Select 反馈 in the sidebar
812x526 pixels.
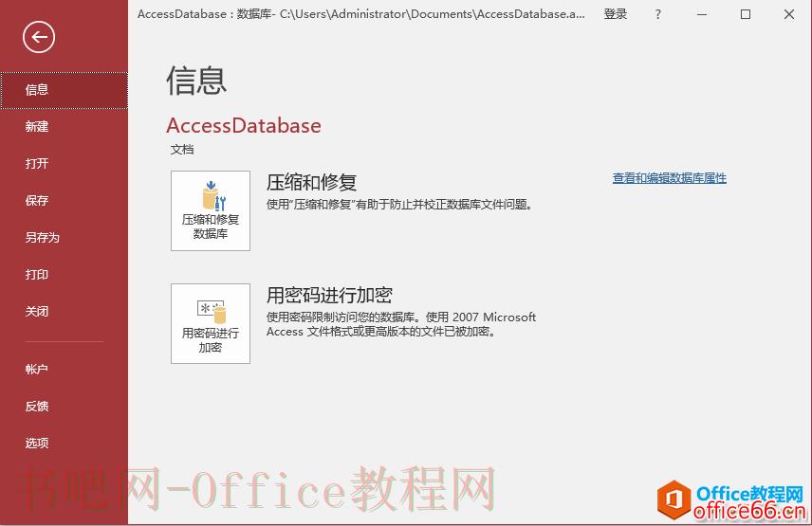64,407
